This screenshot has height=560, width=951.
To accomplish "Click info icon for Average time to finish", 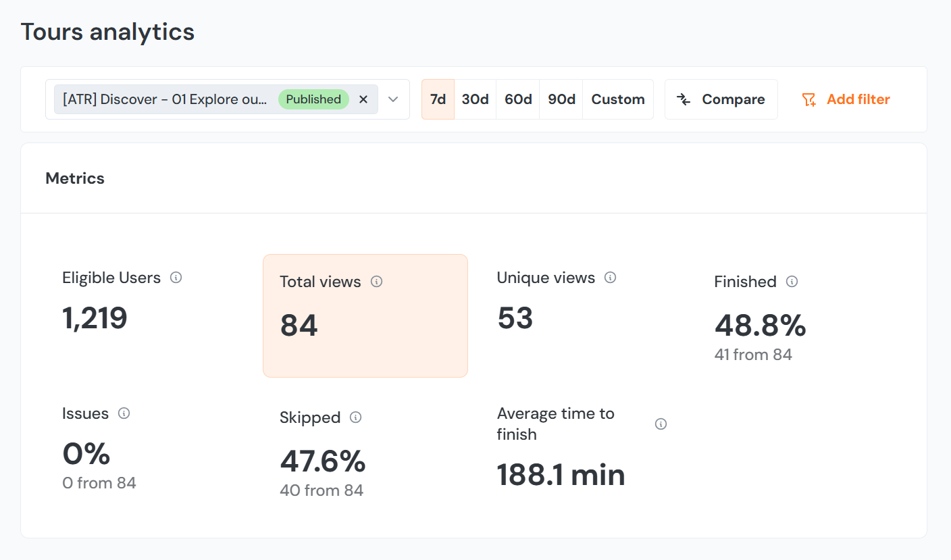I will click(661, 424).
